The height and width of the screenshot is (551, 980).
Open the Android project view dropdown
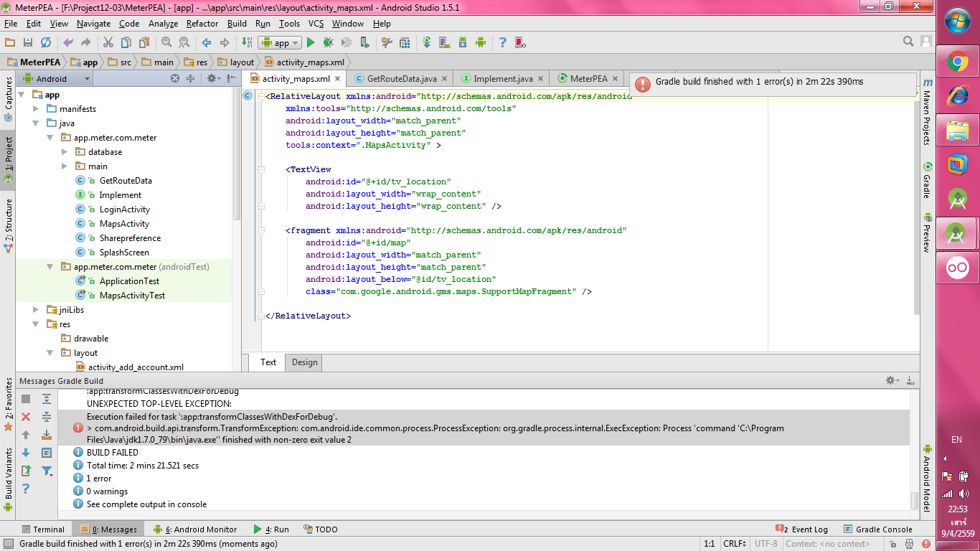pos(56,79)
